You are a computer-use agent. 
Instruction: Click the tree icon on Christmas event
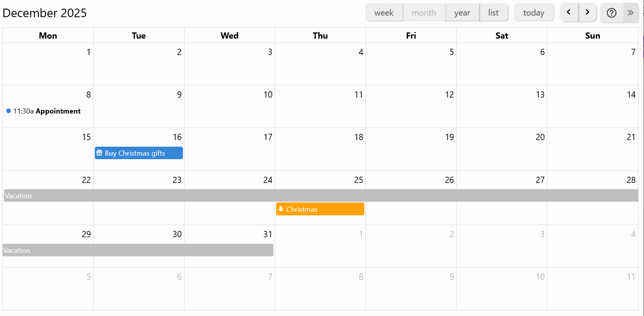[281, 209]
